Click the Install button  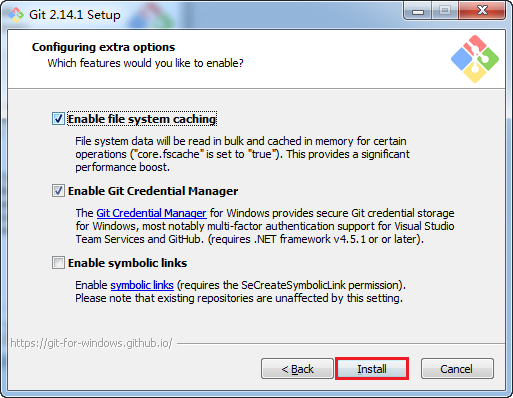[x=372, y=369]
